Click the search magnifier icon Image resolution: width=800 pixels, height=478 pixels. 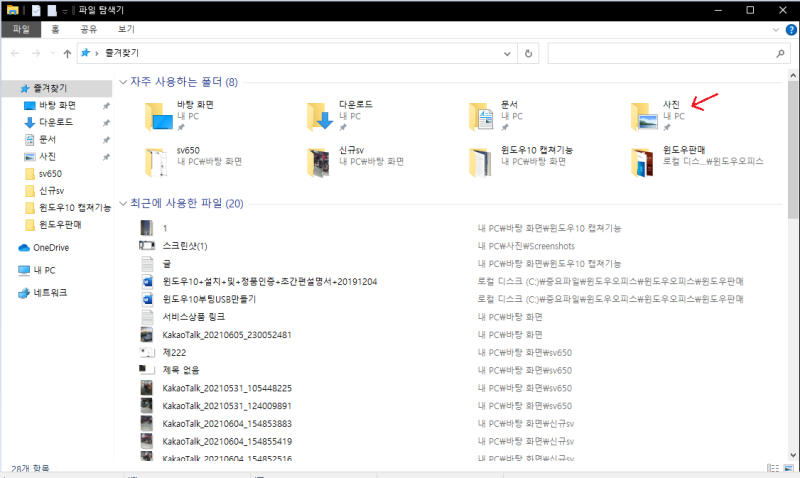780,53
